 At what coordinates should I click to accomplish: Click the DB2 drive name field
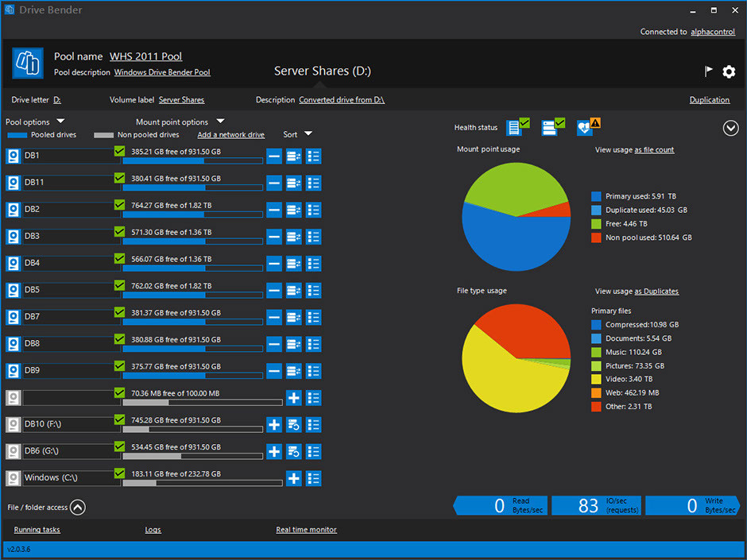tap(71, 210)
